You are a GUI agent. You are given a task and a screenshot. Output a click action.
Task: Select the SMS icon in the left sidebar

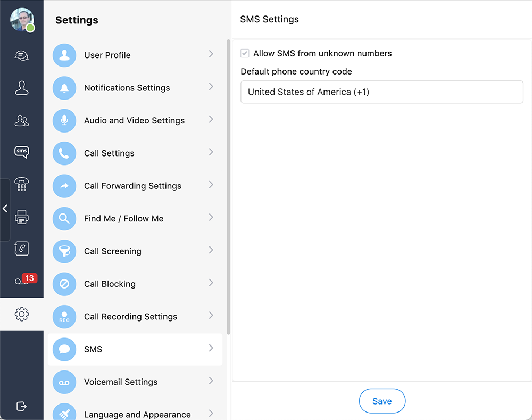pos(22,152)
